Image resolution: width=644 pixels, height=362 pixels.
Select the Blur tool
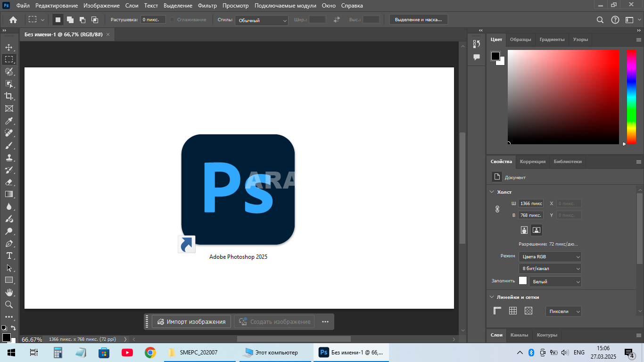[9, 206]
